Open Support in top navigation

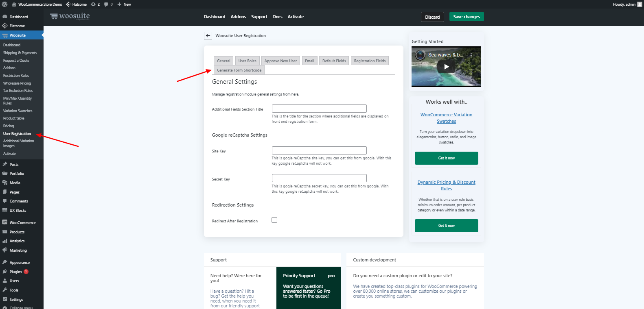click(259, 17)
